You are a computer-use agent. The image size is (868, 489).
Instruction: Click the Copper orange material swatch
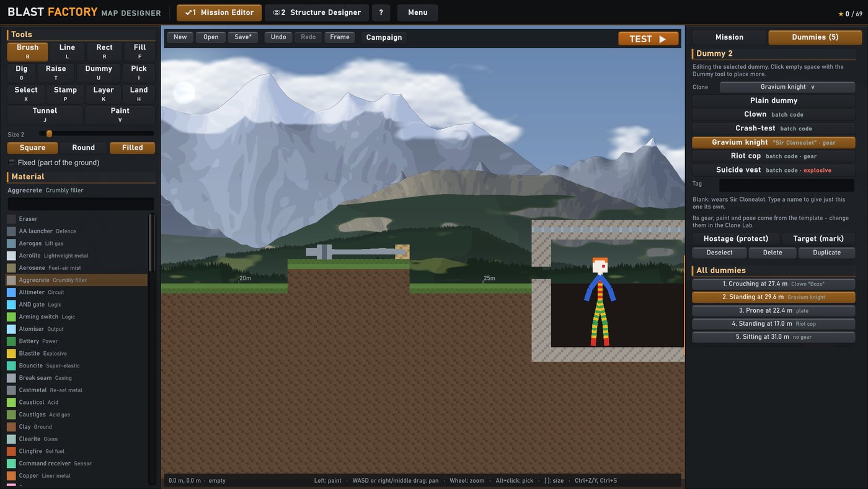click(x=12, y=476)
